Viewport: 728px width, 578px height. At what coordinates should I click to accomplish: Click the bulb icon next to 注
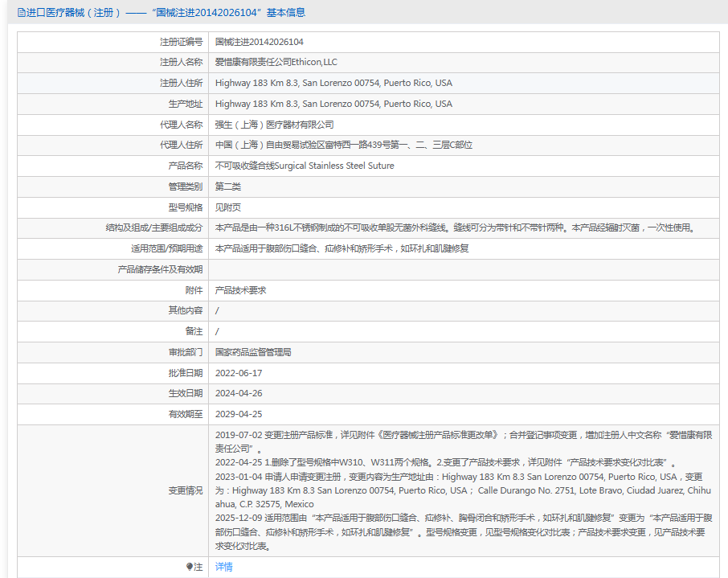(x=190, y=567)
